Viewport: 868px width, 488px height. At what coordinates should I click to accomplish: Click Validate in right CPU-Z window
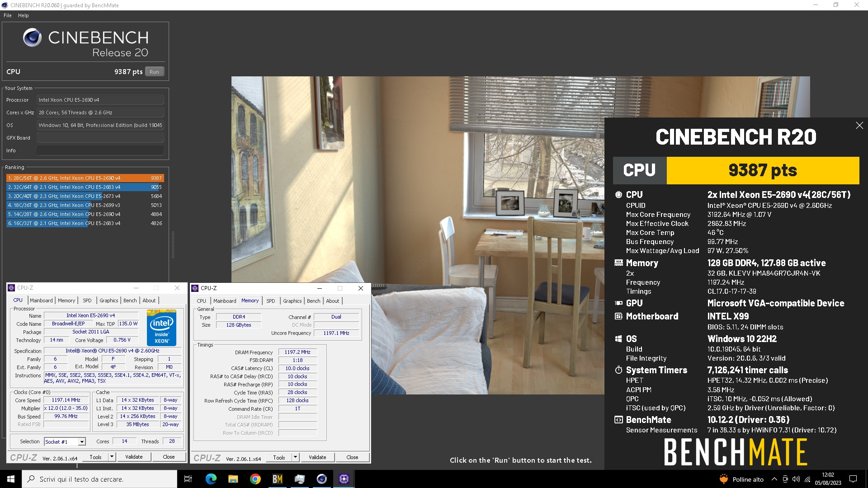tap(317, 457)
